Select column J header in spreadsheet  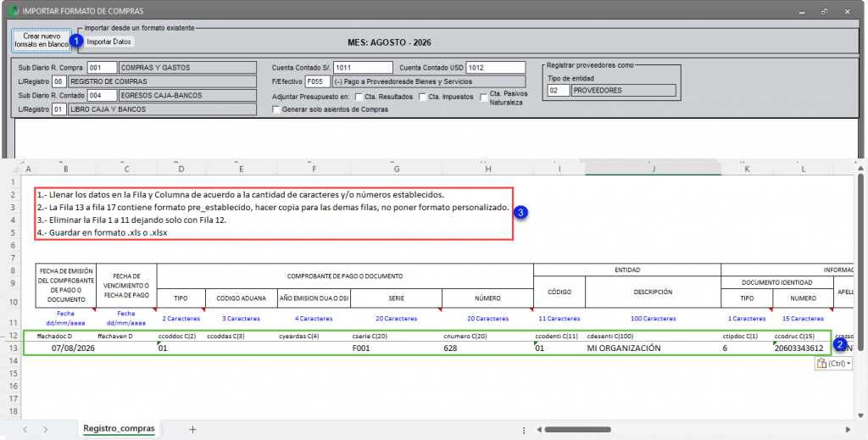(654, 169)
